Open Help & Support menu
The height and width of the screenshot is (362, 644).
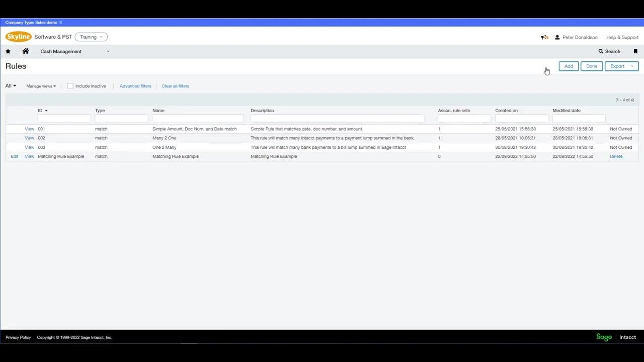(622, 37)
